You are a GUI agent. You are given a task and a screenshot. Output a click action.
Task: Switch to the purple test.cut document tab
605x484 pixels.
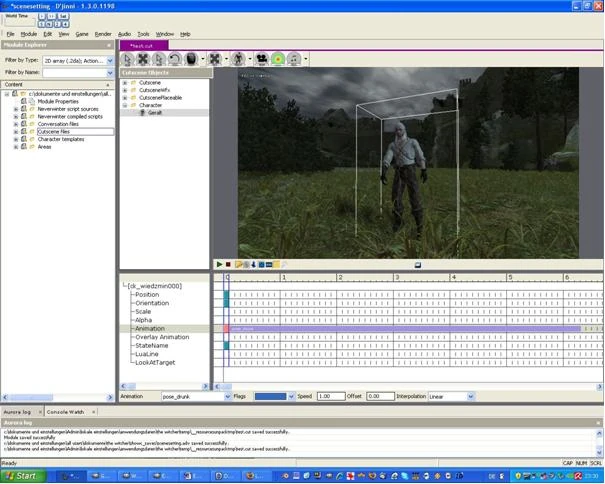click(x=144, y=46)
